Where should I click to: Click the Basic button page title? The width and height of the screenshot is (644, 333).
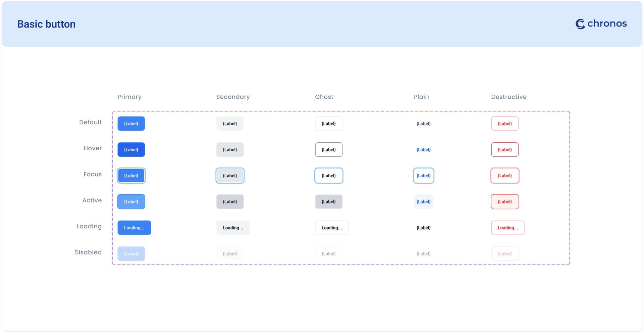tap(46, 24)
